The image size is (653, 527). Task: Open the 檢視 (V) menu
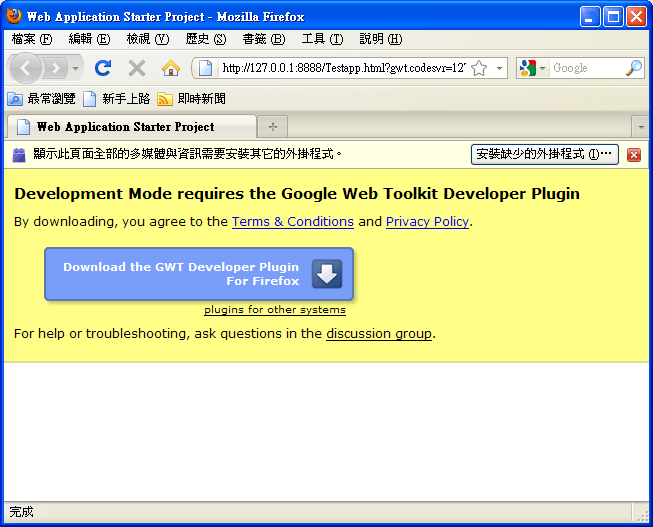(148, 39)
